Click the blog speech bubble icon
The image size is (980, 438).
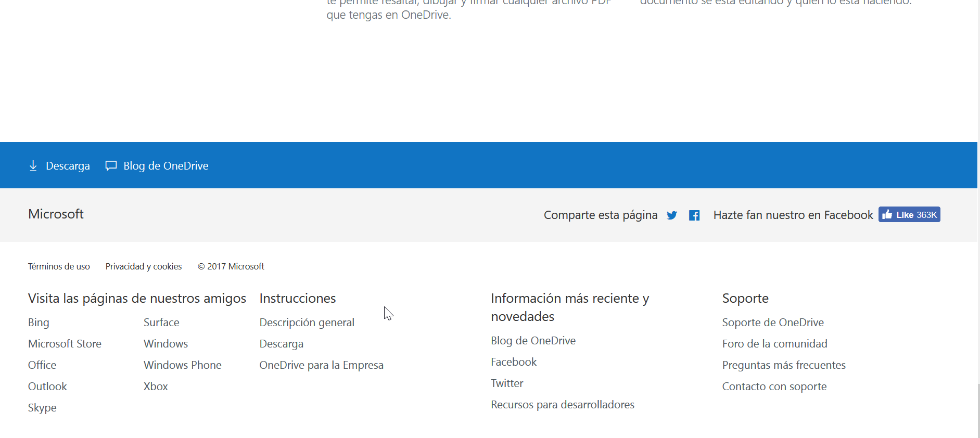pyautogui.click(x=111, y=166)
